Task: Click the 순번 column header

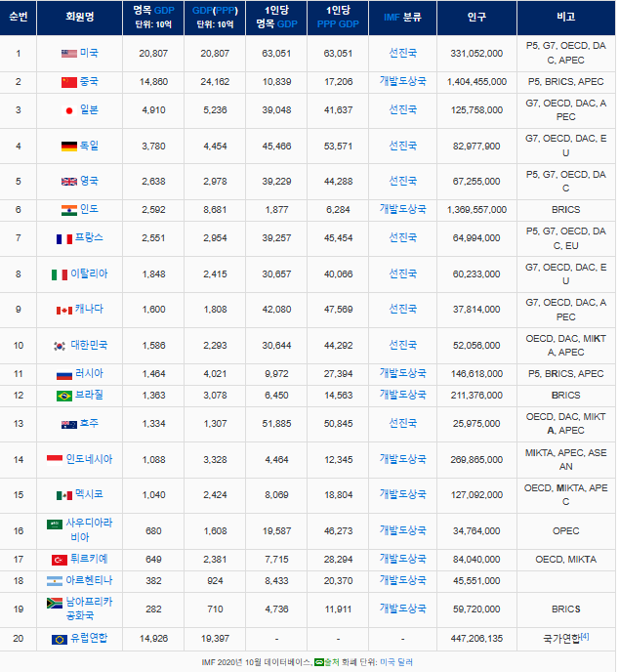Action: coord(19,18)
